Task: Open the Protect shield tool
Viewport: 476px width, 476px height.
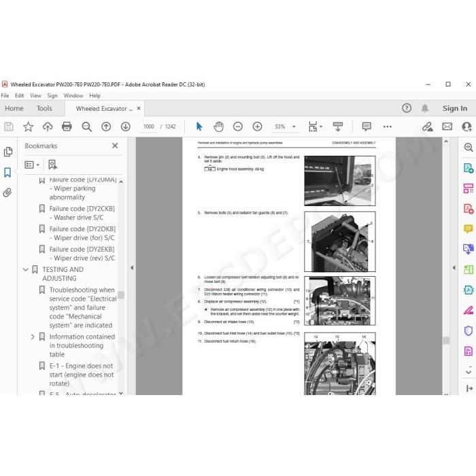Action: pos(468,330)
